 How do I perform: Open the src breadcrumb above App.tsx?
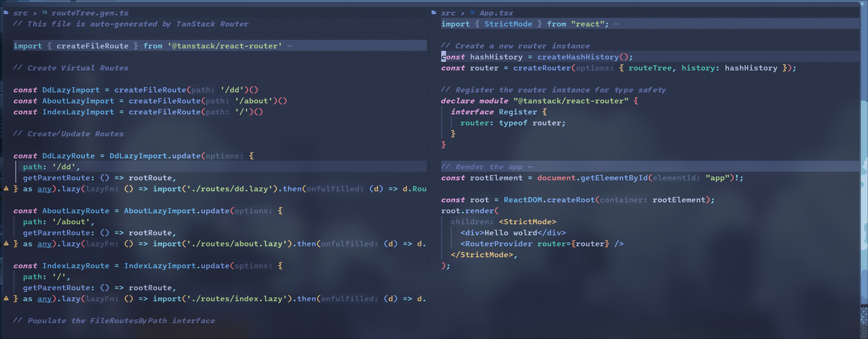coord(448,13)
